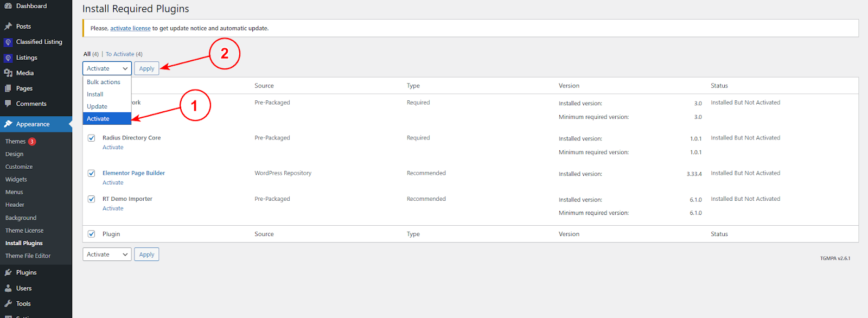Uncheck the Elementor Page Builder checkbox
Screen dimensions: 868x318
(x=92, y=173)
